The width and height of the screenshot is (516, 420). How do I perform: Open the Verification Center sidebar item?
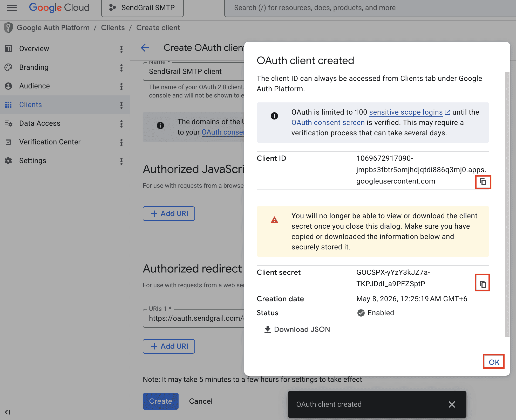coord(50,142)
